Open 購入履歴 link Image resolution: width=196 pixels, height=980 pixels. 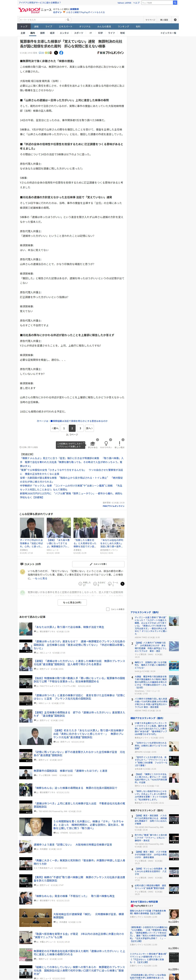tap(164, 20)
